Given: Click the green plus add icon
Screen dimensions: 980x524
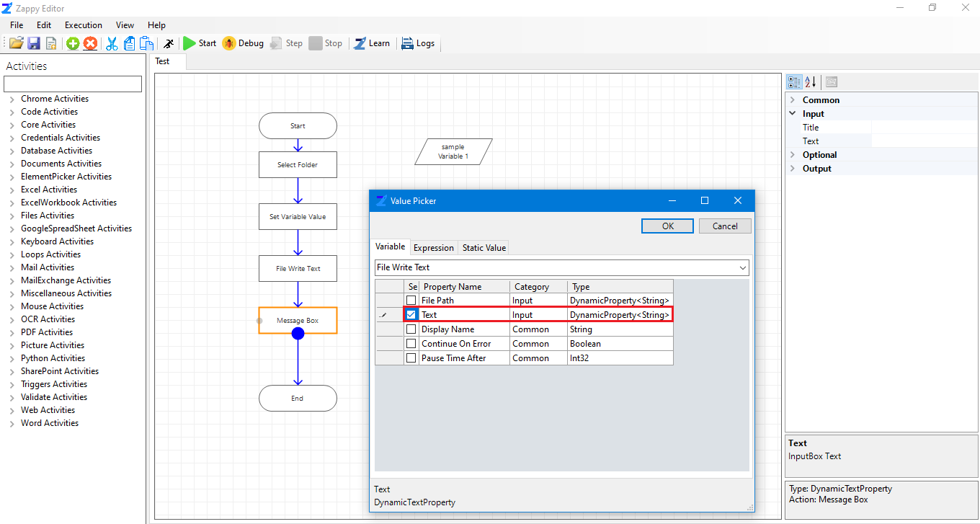Looking at the screenshot, I should 73,43.
